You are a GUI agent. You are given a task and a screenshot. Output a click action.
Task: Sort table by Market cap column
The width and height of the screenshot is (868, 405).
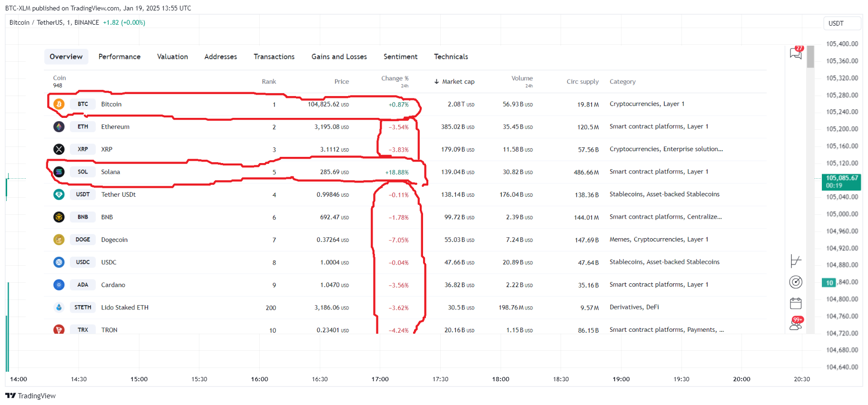pos(454,82)
